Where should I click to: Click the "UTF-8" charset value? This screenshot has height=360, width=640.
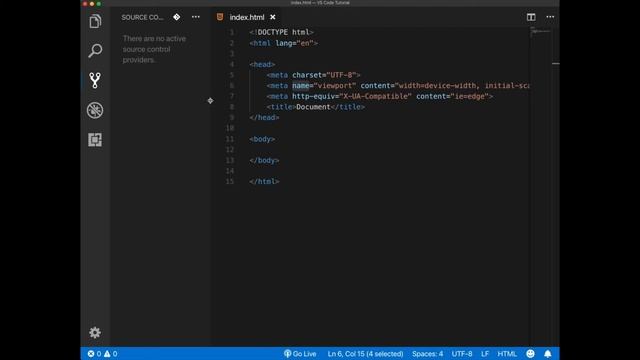[341, 75]
